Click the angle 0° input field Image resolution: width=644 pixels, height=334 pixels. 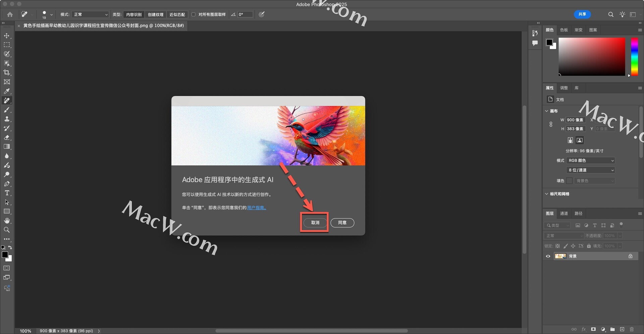[245, 14]
